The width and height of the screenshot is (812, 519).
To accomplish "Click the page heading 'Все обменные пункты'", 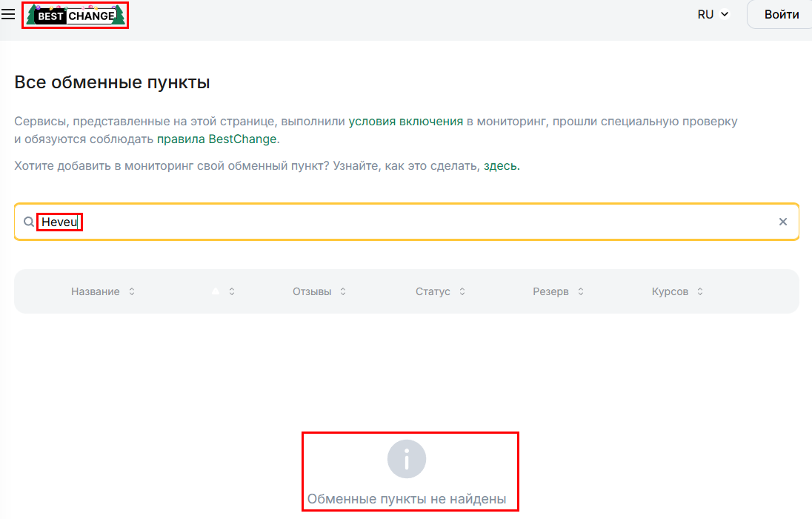I will (111, 82).
